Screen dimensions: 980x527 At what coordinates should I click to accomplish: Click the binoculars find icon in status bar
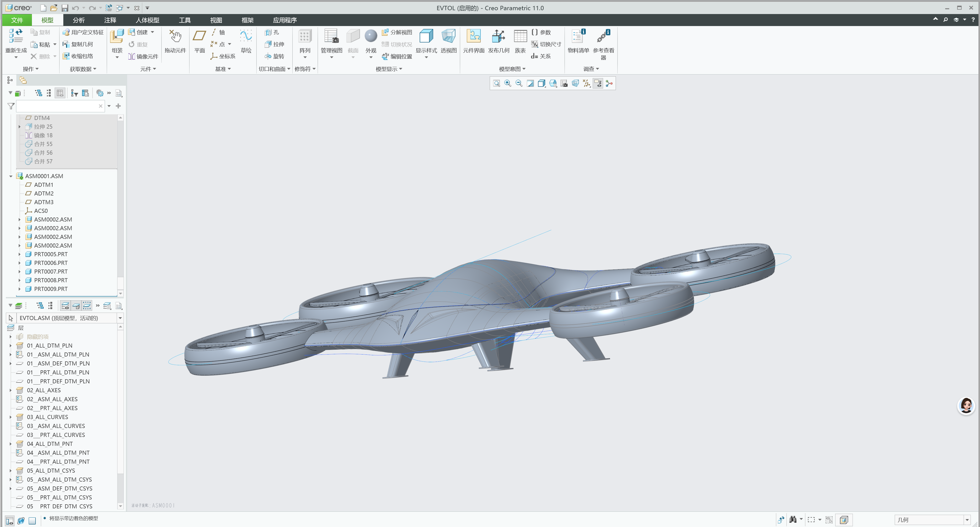click(x=793, y=520)
